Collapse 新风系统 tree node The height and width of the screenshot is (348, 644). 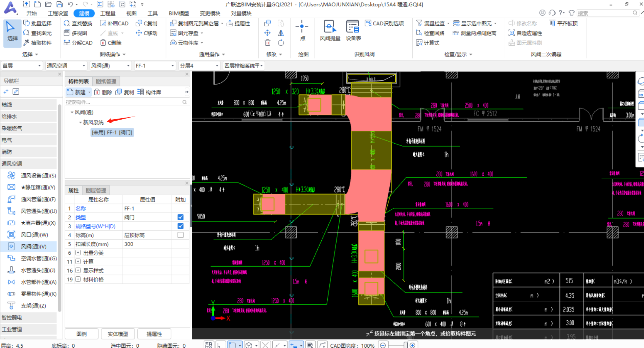(80, 122)
